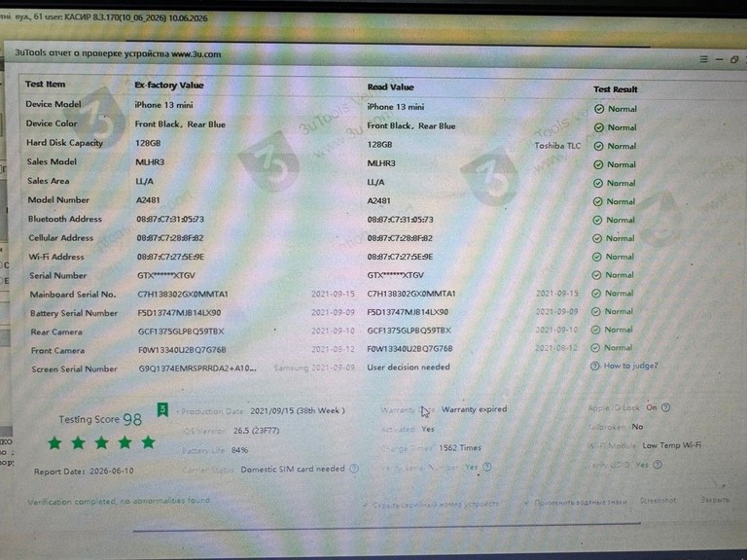Click the User decision needed text
The width and height of the screenshot is (747, 560).
pos(409,367)
